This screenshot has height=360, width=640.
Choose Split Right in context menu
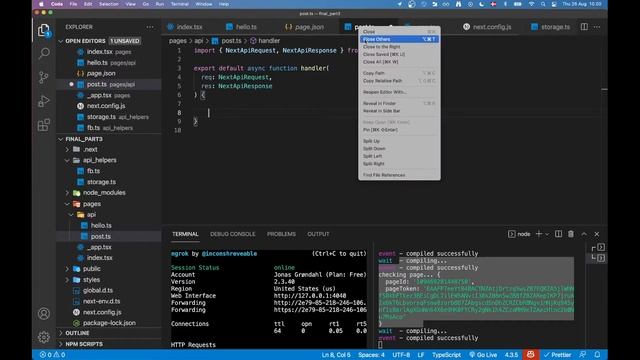[x=399, y=164]
